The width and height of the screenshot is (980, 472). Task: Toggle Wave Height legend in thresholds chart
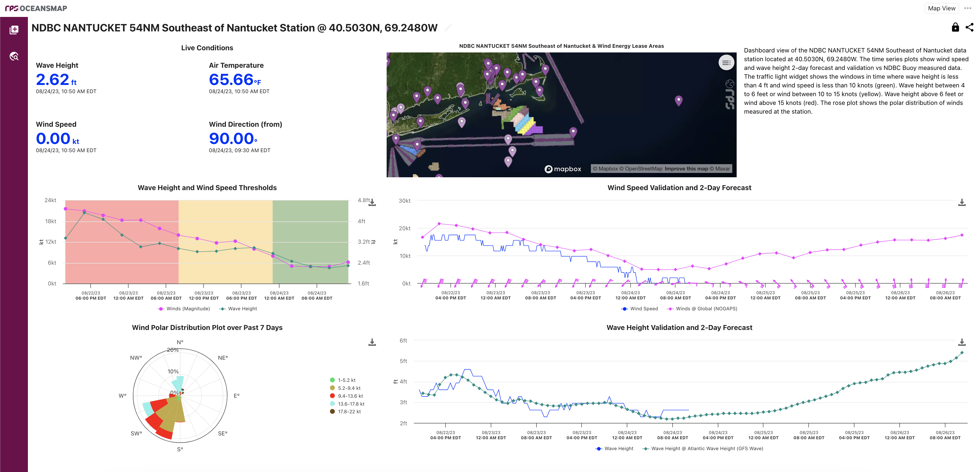pos(238,309)
